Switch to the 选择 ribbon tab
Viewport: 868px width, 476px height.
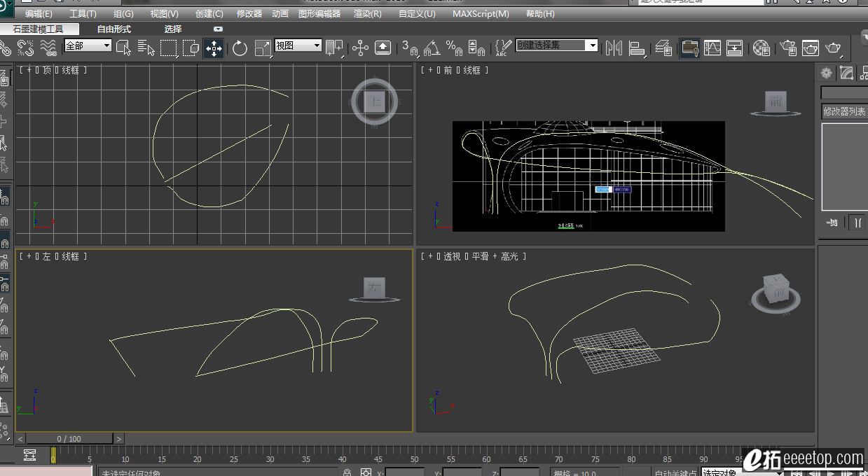pos(173,29)
